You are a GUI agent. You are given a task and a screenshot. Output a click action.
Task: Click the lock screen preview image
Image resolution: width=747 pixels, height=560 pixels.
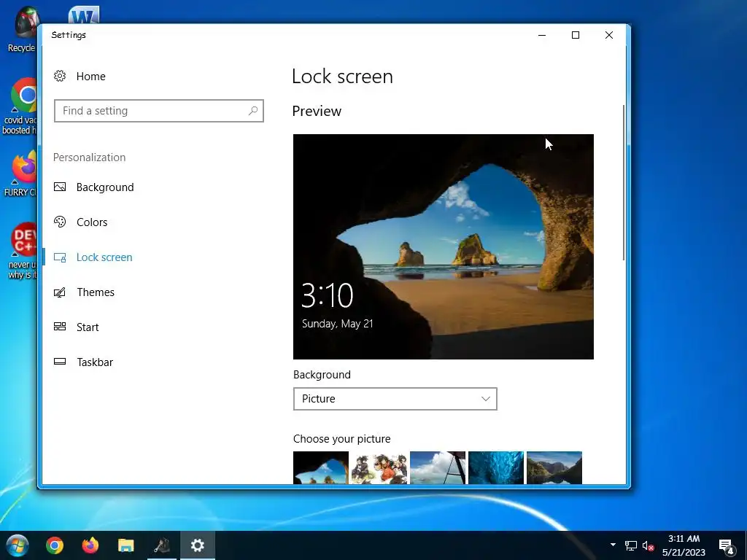(x=443, y=246)
